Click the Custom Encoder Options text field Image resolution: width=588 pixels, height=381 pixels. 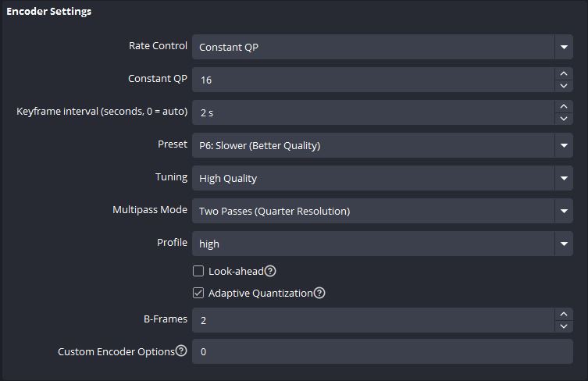(382, 351)
